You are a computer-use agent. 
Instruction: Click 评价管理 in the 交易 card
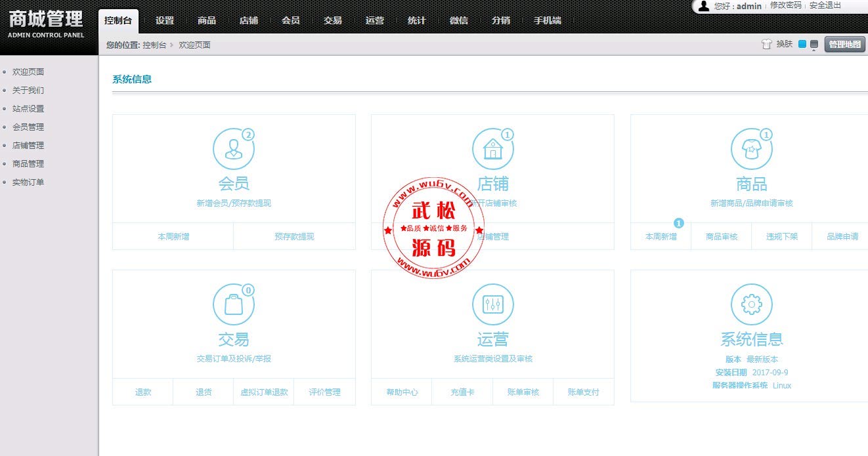(x=325, y=392)
